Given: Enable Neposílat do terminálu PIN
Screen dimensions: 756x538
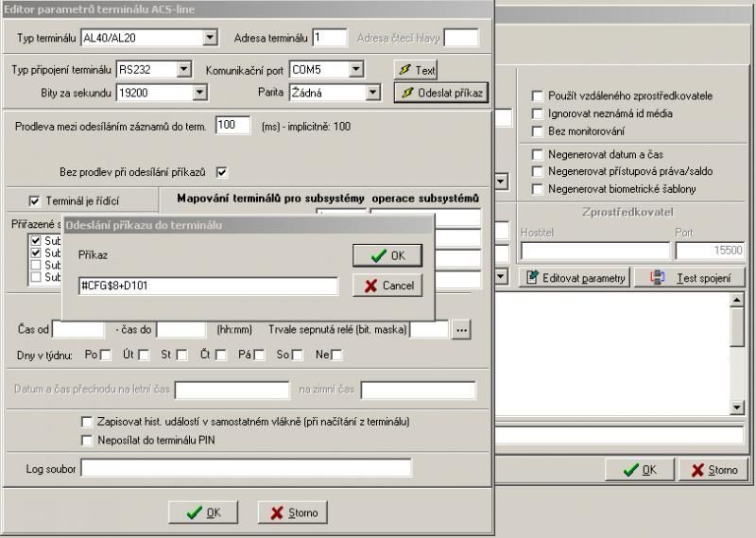Looking at the screenshot, I should 88,440.
